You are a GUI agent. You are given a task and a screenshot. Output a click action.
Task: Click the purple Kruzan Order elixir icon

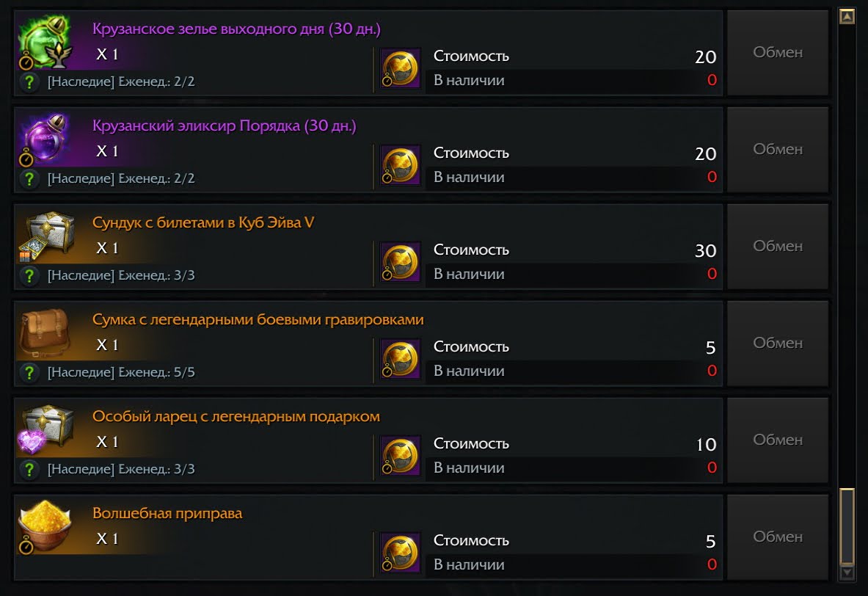(44, 138)
